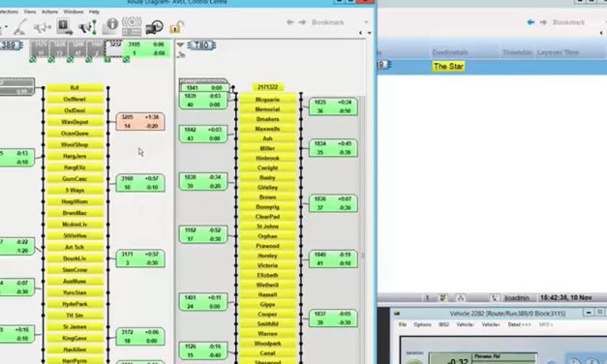Viewport: 607px width, 364px height.
Task: Collapse the T80 route triangle expander
Action: 180,45
